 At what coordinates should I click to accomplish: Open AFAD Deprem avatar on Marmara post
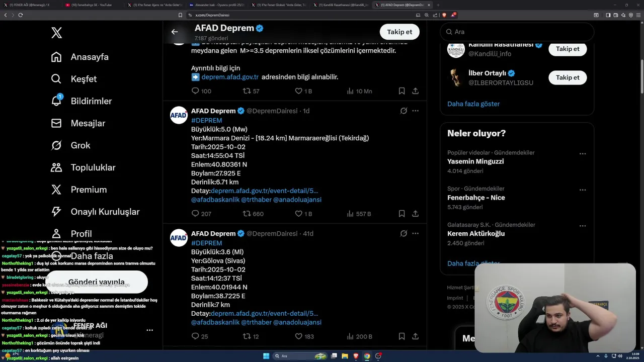179,115
